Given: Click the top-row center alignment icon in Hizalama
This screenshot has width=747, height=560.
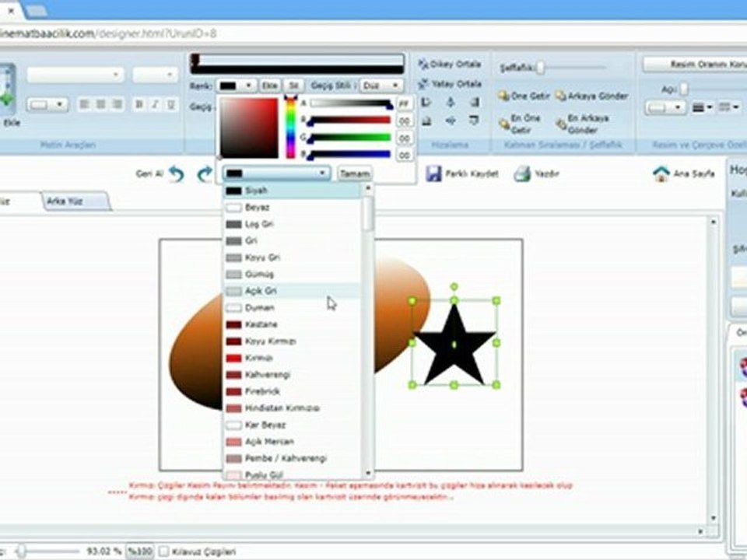Looking at the screenshot, I should click(451, 102).
